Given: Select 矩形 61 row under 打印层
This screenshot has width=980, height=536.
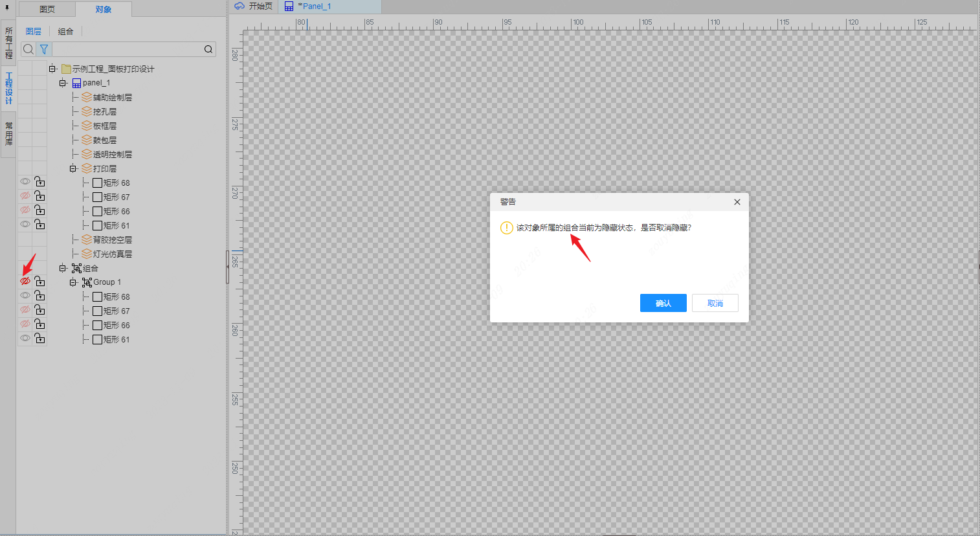Looking at the screenshot, I should 111,225.
